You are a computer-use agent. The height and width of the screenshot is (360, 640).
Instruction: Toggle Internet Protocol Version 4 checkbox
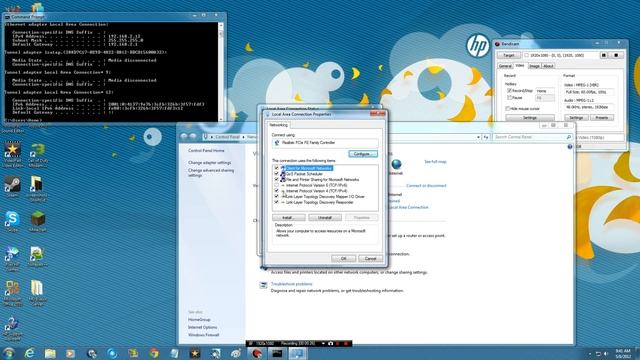276,191
